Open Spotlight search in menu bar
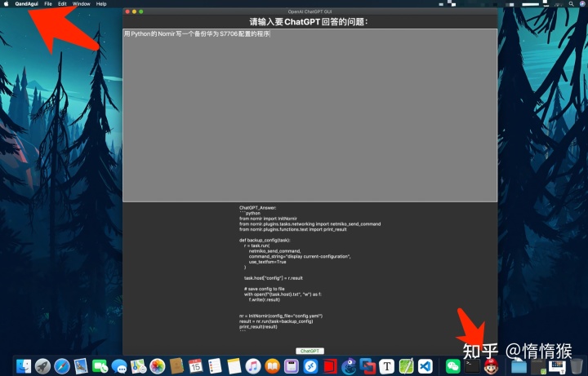Viewport: 588px width, 376px height. click(571, 4)
